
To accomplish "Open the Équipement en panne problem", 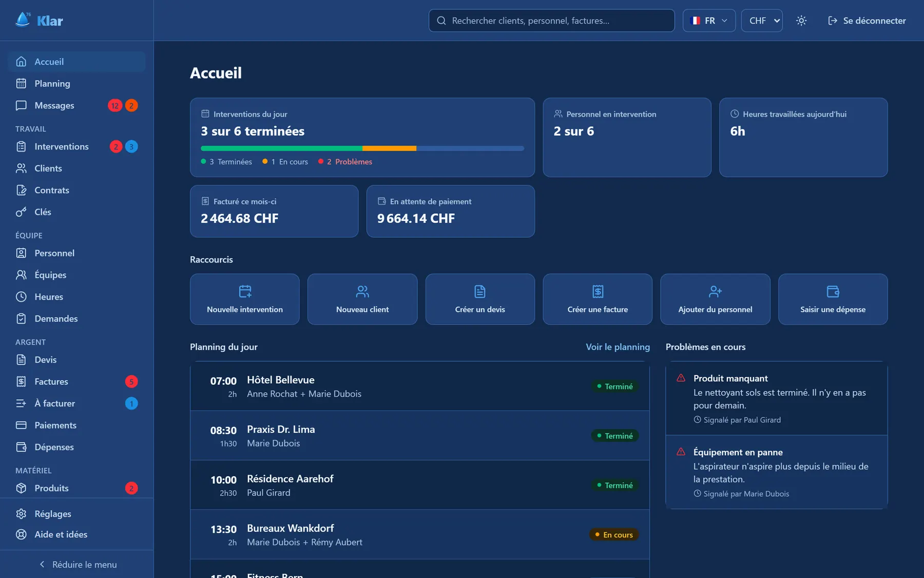I will tap(777, 472).
